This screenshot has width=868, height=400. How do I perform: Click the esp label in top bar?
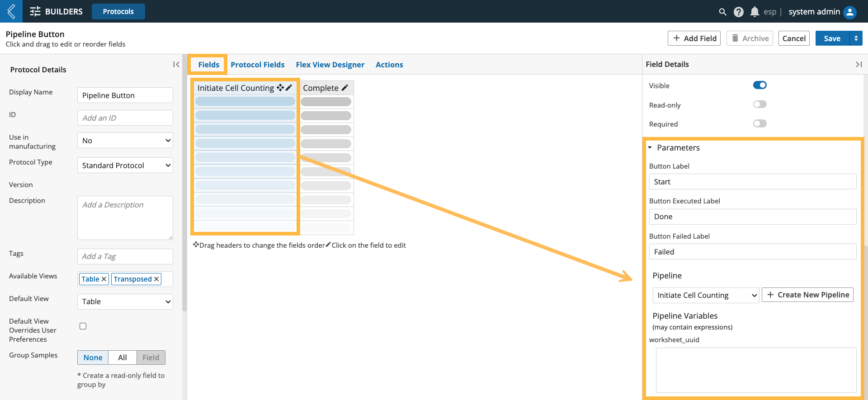tap(770, 12)
